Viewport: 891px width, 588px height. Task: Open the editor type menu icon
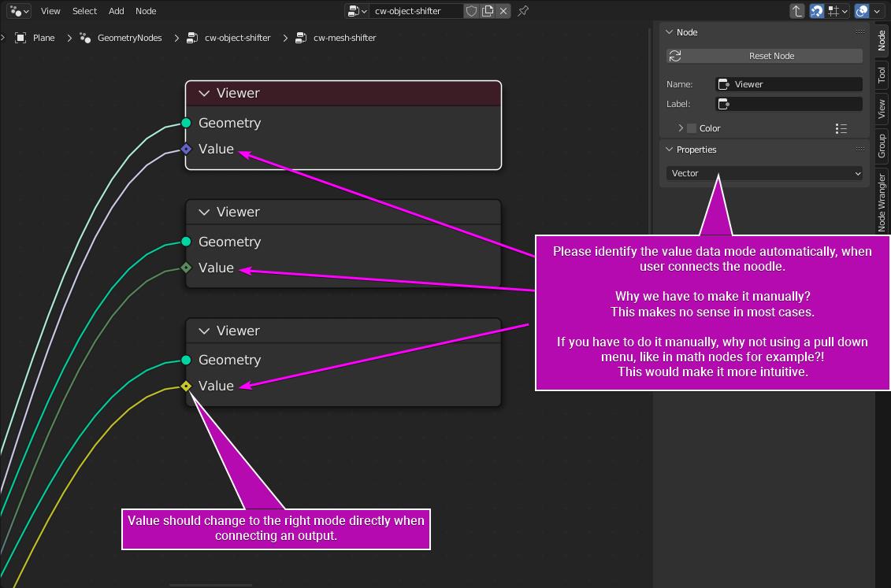click(20, 11)
